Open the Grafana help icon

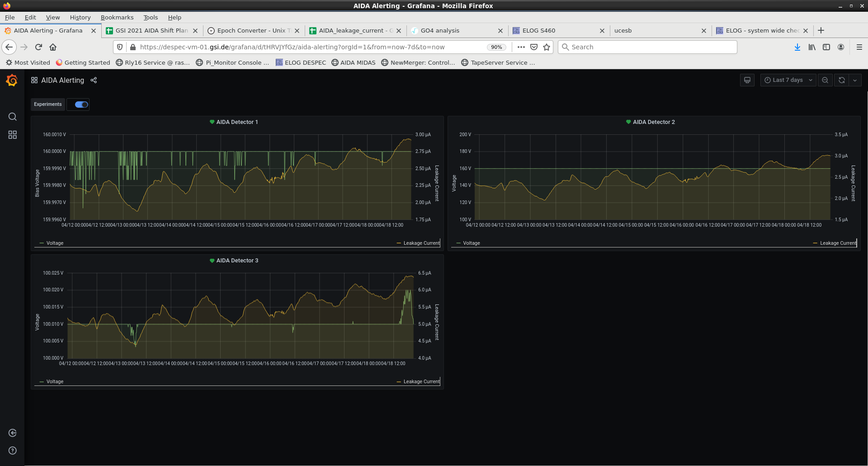click(13, 451)
